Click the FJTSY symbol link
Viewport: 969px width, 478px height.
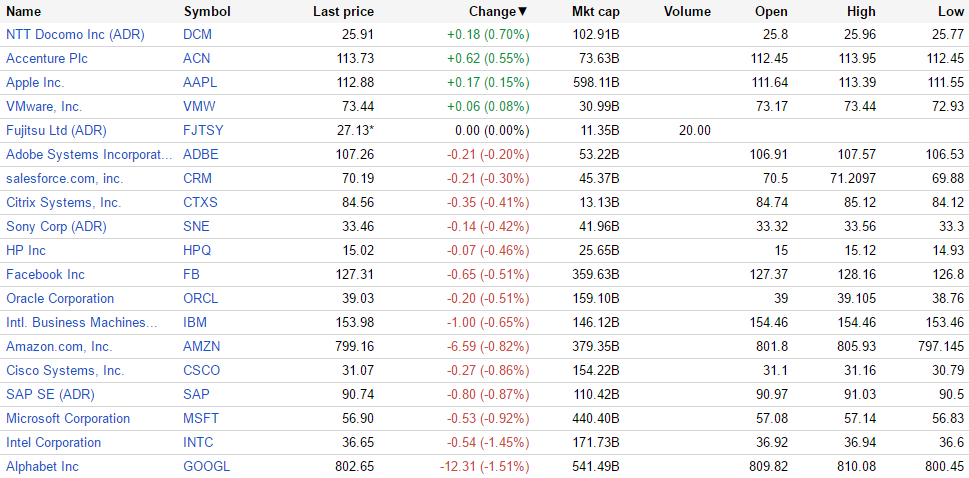pyautogui.click(x=203, y=130)
